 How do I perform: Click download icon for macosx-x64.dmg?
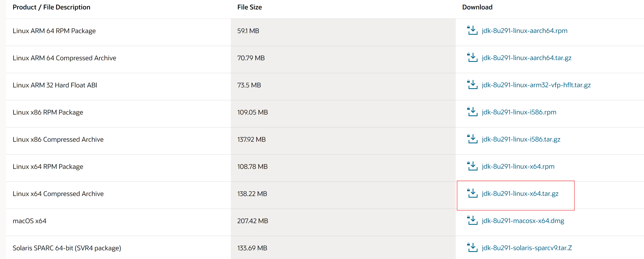[472, 220]
